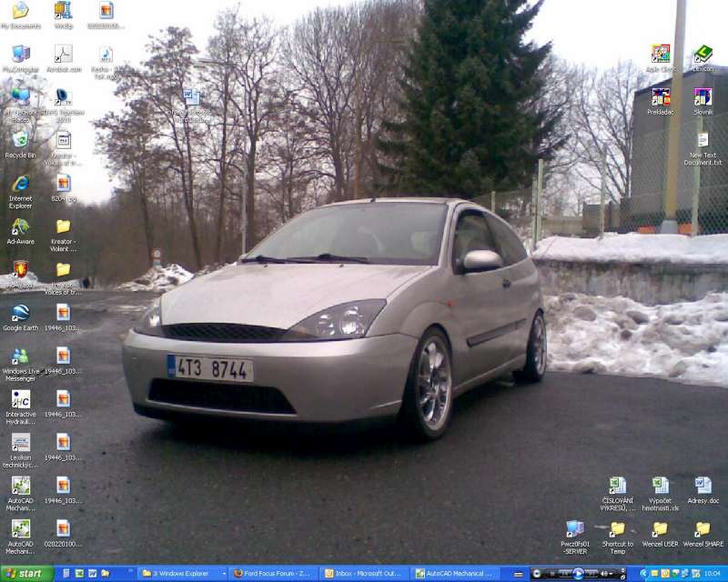Open the My Computer desktop icon

20,55
